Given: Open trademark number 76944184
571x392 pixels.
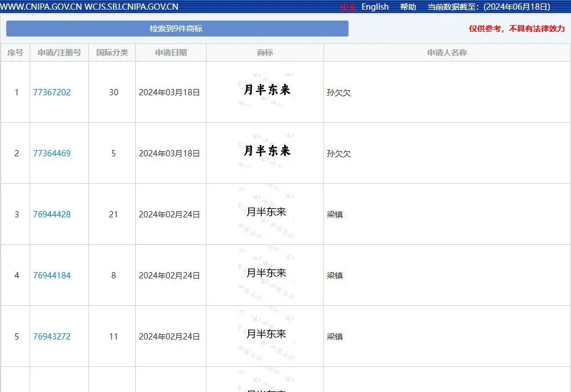Looking at the screenshot, I should tap(52, 276).
